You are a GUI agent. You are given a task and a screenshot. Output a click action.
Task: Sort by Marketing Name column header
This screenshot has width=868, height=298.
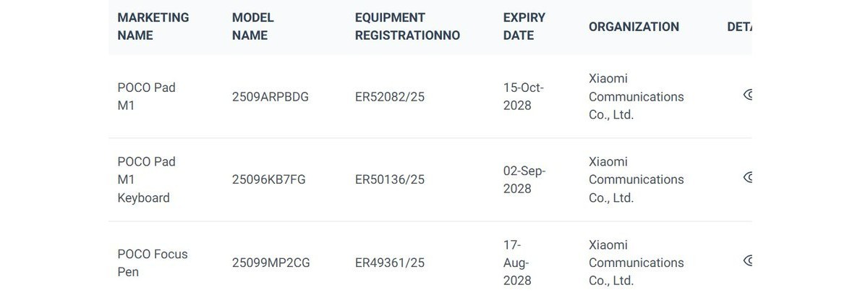pyautogui.click(x=153, y=27)
